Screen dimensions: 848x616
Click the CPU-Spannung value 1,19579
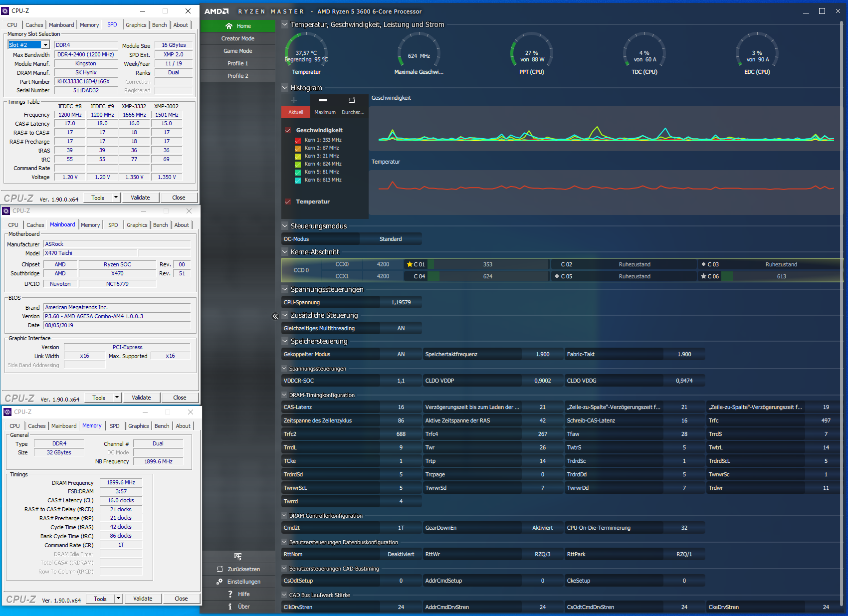(401, 302)
